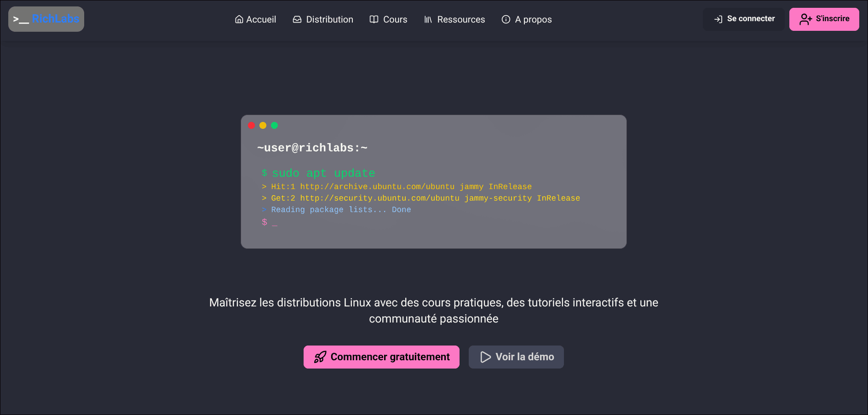
Task: Click the red dot in terminal window
Action: 252,126
